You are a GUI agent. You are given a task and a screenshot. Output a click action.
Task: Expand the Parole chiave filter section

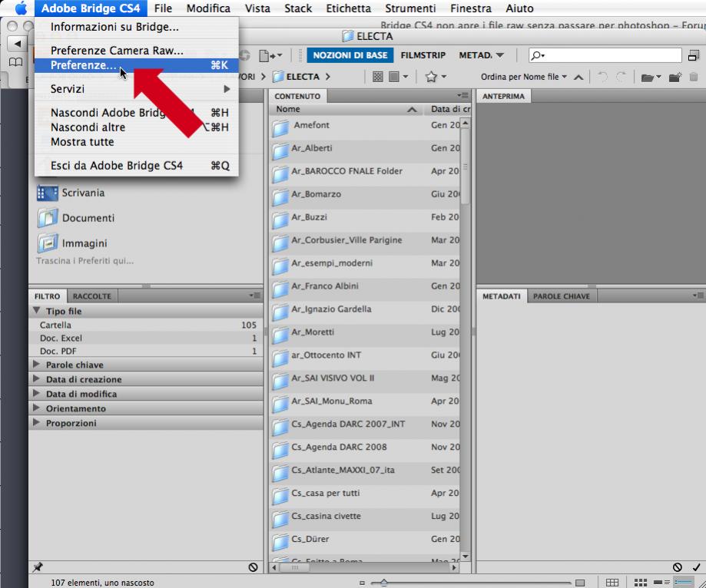tap(36, 364)
